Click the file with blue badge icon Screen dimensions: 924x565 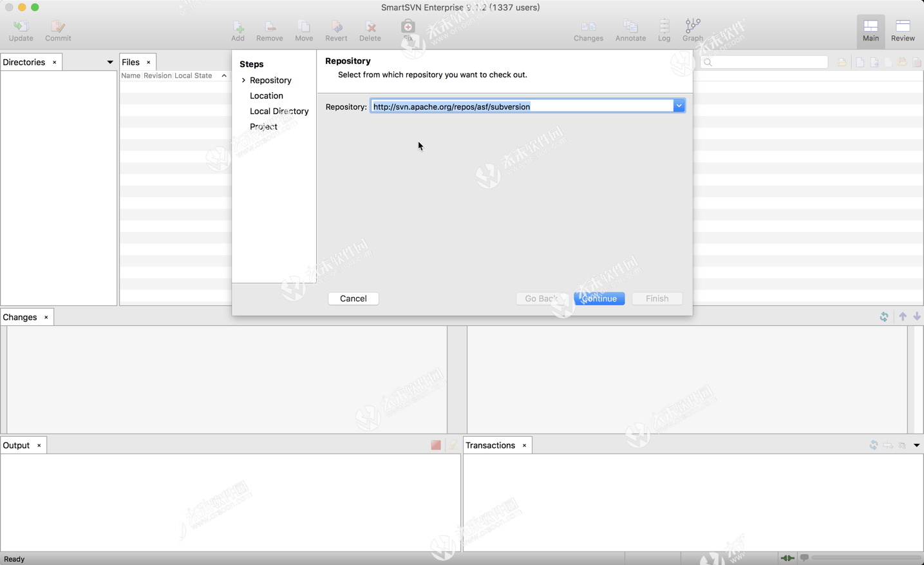click(874, 62)
